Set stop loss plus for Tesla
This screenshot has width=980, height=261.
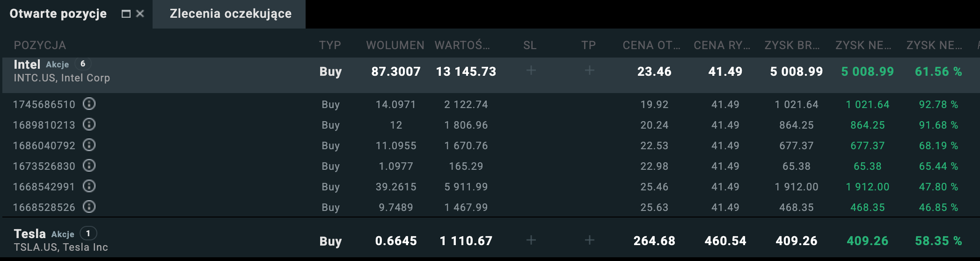(531, 240)
